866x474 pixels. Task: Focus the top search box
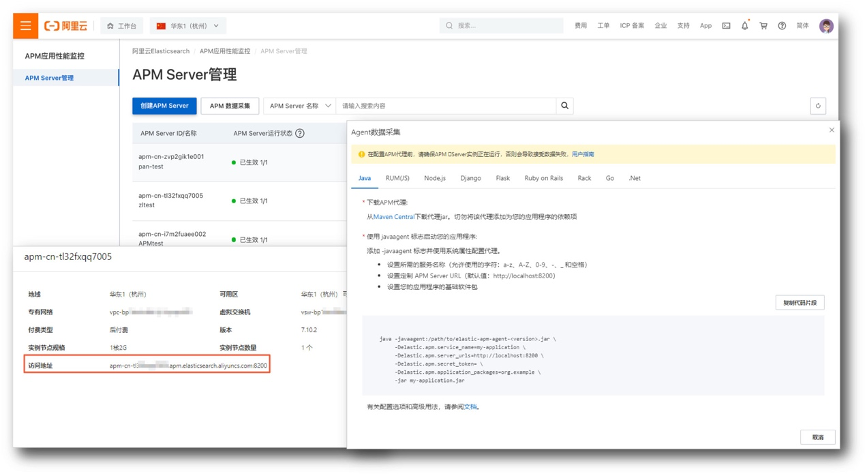501,25
